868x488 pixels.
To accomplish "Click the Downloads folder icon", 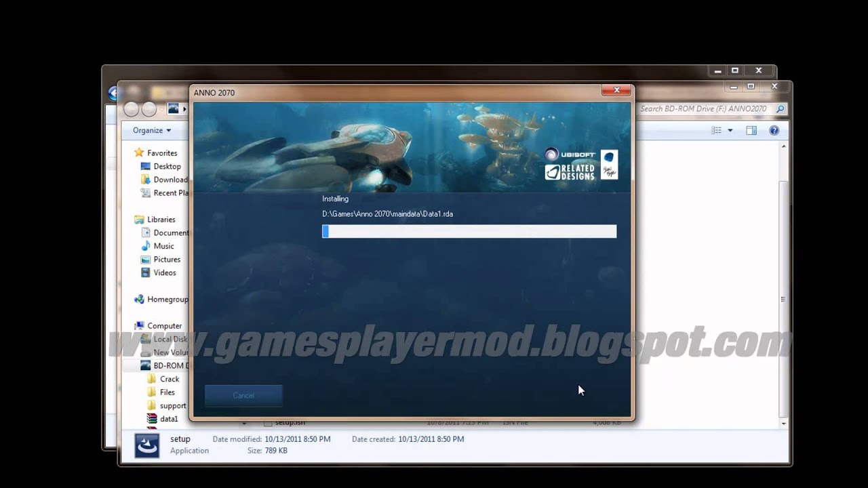I will (145, 180).
